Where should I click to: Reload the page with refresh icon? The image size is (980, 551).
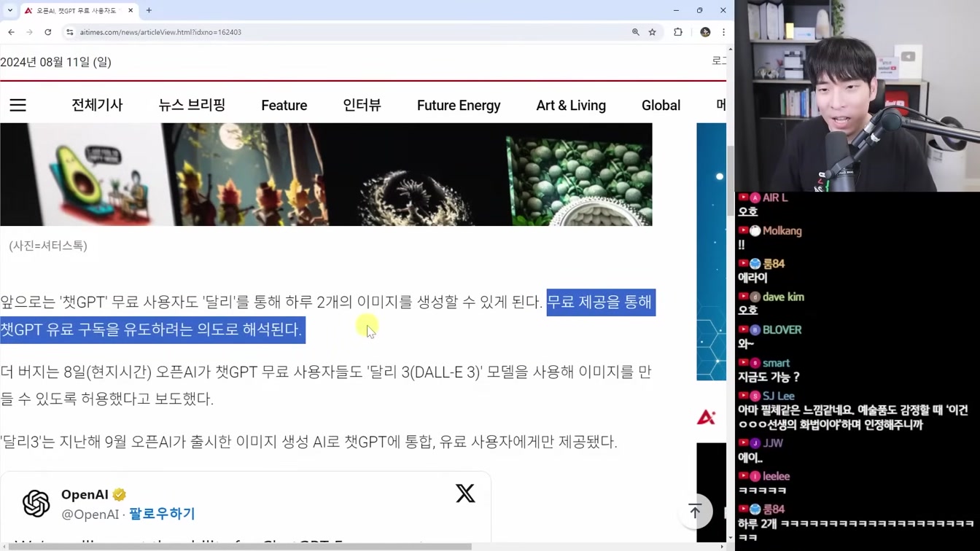click(48, 32)
